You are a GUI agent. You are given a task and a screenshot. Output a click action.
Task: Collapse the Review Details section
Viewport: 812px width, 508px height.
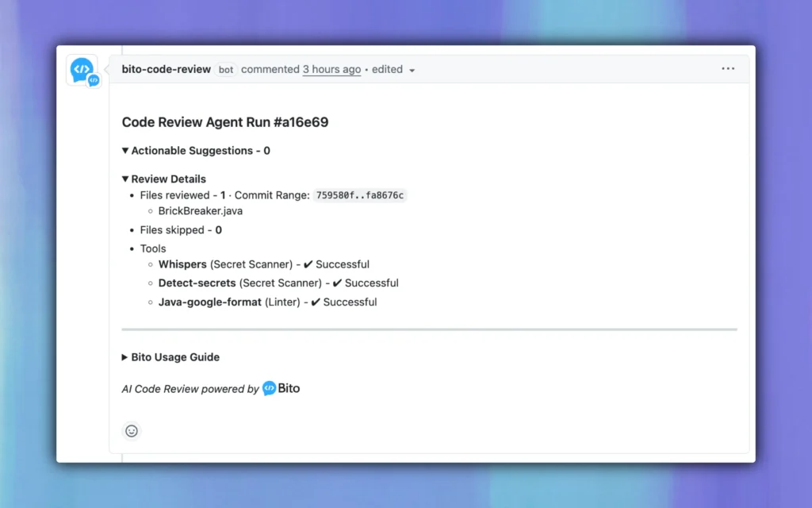click(x=125, y=179)
